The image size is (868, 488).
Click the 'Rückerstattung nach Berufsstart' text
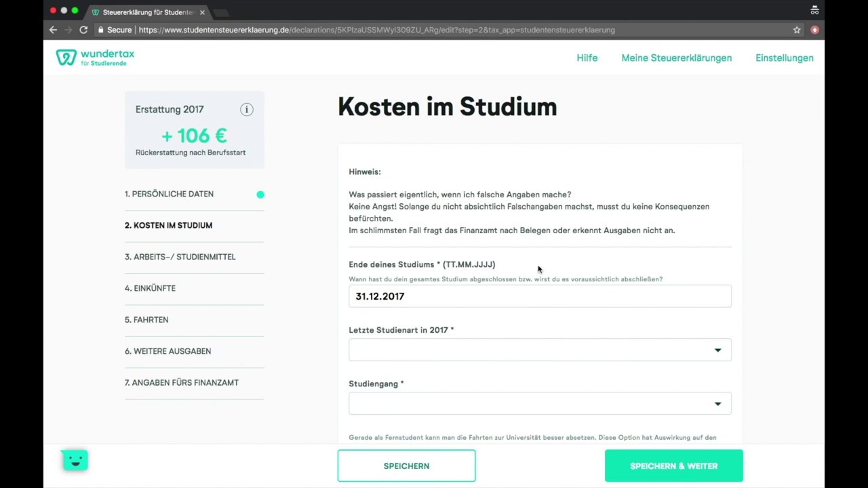tap(191, 152)
